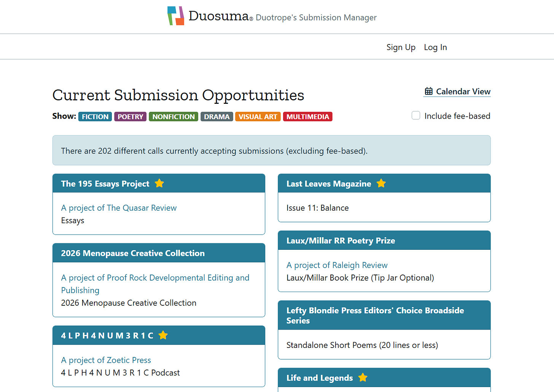The image size is (554, 392).
Task: Open the Sign Up page
Action: (401, 47)
